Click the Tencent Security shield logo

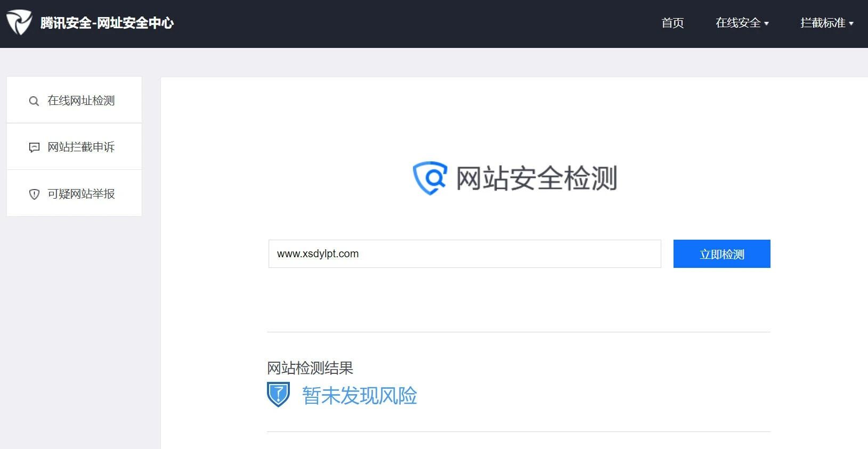point(19,23)
